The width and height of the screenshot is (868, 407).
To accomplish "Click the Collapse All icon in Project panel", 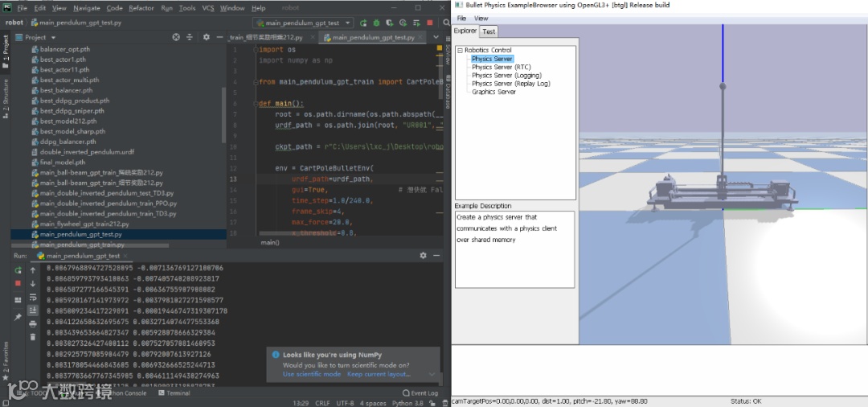I will tap(190, 37).
